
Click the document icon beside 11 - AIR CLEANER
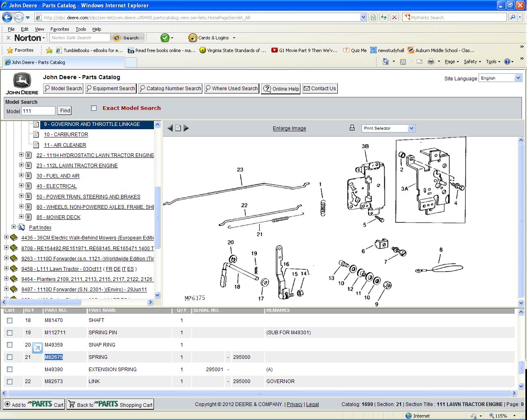point(36,145)
